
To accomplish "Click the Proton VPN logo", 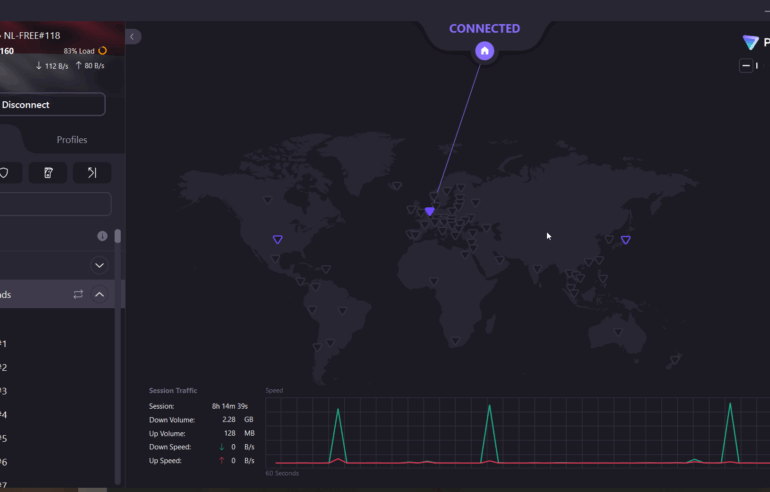I will coord(750,43).
